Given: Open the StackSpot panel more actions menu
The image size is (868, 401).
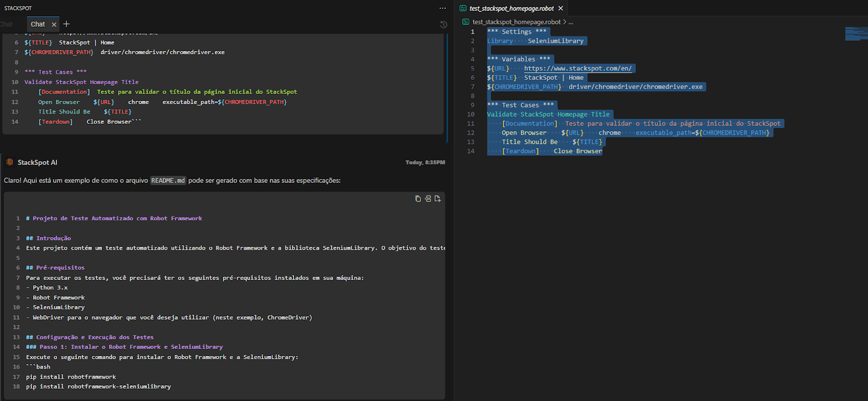Looking at the screenshot, I should [x=443, y=8].
